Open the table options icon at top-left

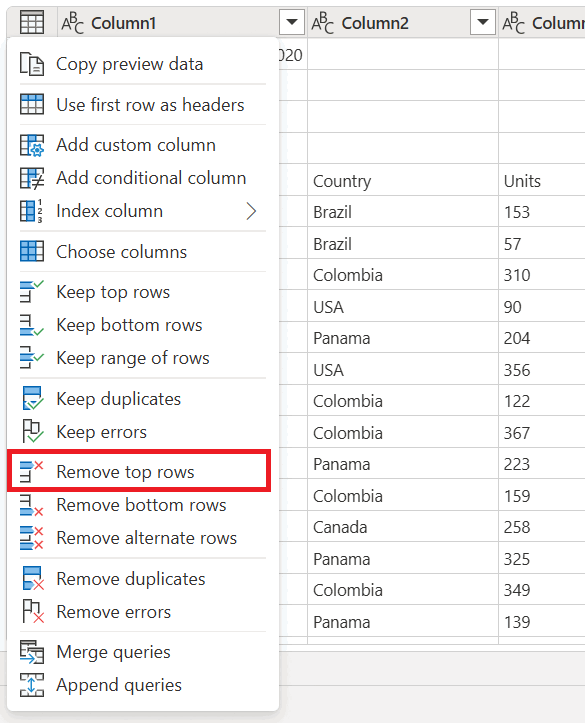32,22
